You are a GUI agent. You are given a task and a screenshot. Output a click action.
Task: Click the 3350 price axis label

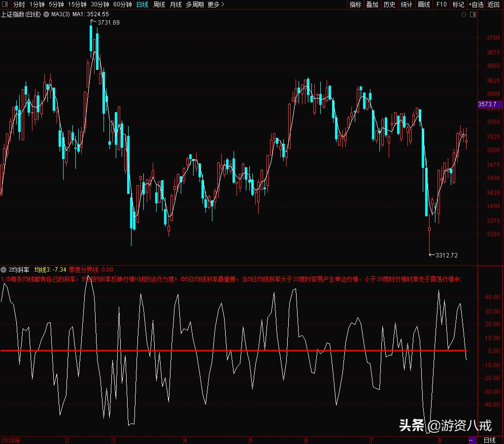tap(493, 234)
